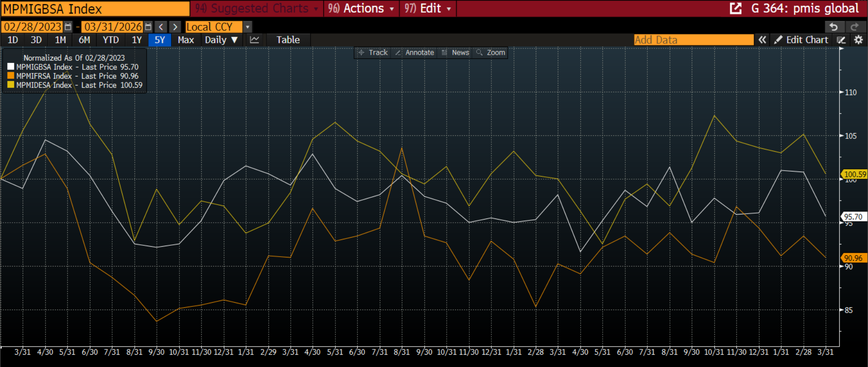Toggle the Zoom mode on chart
The width and height of the screenshot is (868, 367).
pos(491,52)
